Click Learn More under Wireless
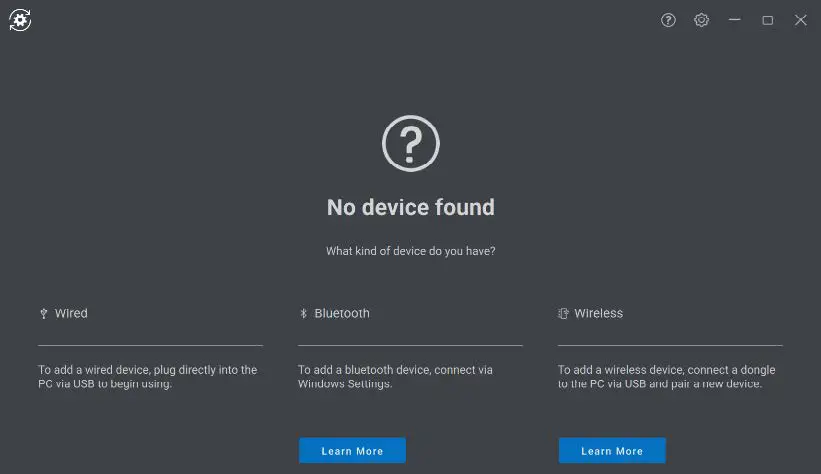Image resolution: width=821 pixels, height=474 pixels. (x=612, y=451)
